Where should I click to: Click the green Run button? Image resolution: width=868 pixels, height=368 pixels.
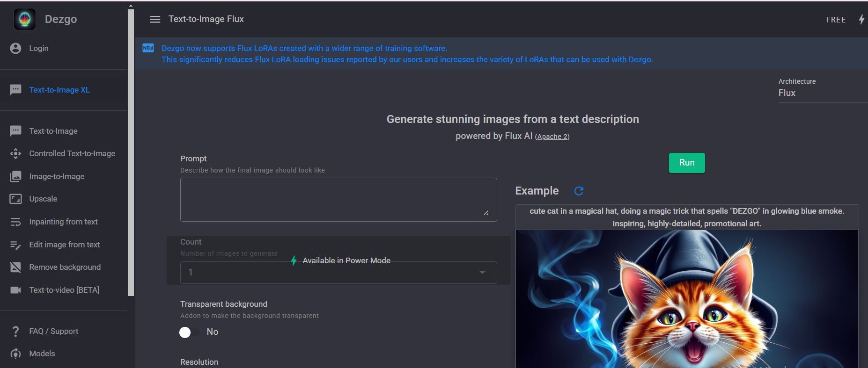[687, 163]
